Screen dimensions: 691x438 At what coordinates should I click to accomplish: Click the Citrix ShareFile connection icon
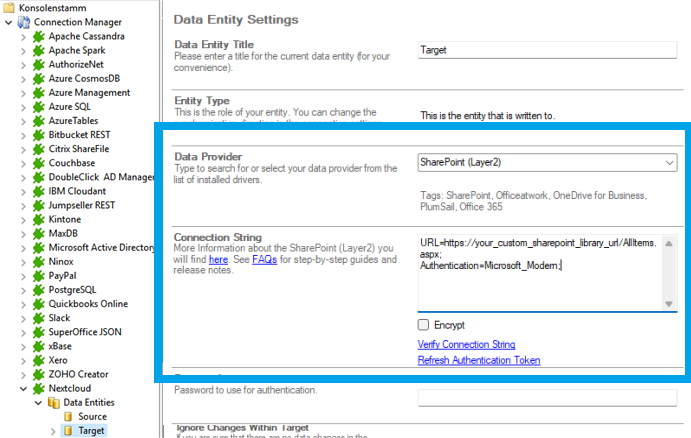[x=39, y=149]
